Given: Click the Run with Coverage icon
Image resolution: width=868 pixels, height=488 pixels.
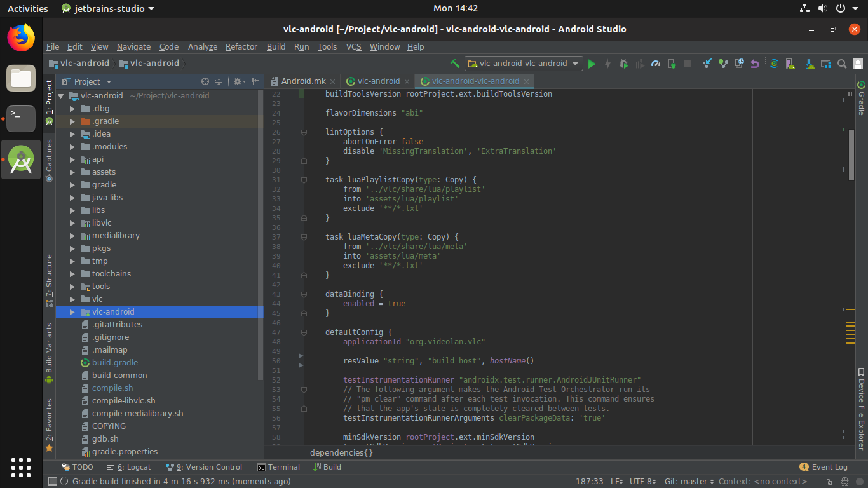Looking at the screenshot, I should (x=640, y=64).
